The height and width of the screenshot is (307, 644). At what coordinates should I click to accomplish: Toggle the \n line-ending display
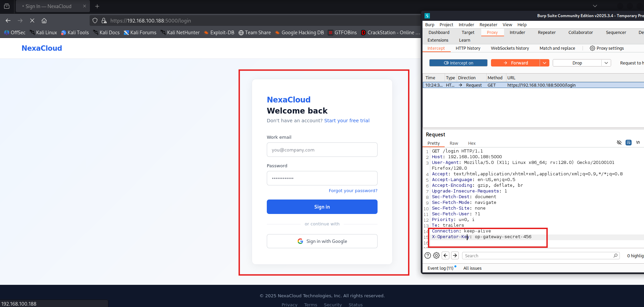click(638, 142)
